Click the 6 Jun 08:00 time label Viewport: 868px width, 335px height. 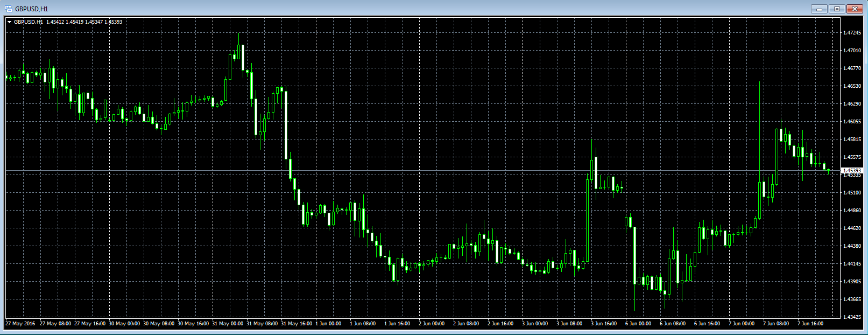pos(673,324)
